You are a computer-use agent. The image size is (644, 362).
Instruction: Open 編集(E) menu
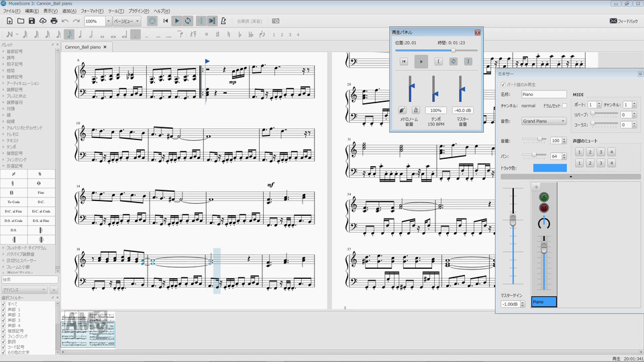point(32,11)
